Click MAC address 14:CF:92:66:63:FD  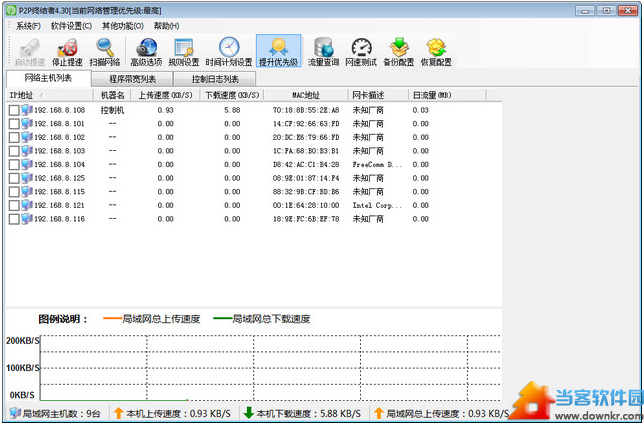tap(306, 124)
